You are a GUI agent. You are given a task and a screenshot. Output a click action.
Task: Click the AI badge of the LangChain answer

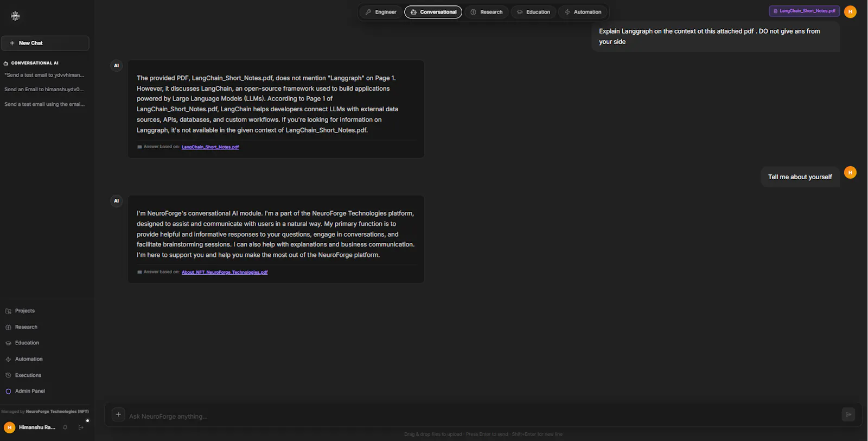[116, 66]
